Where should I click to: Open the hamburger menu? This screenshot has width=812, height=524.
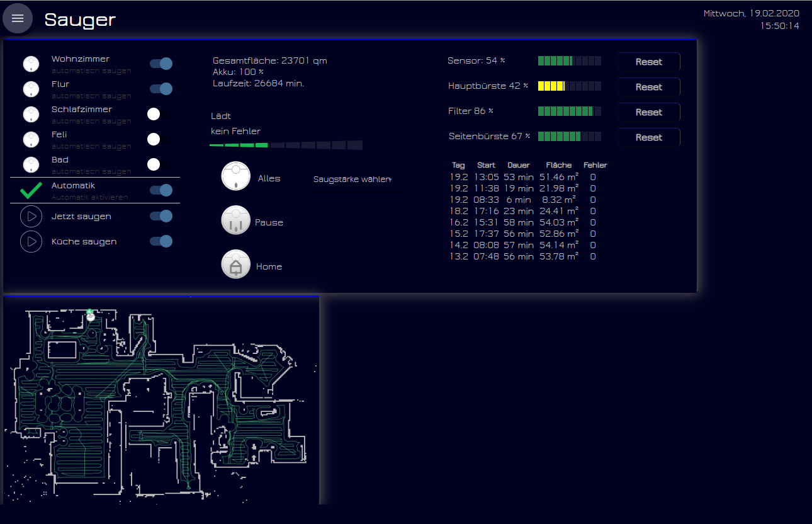coord(18,18)
